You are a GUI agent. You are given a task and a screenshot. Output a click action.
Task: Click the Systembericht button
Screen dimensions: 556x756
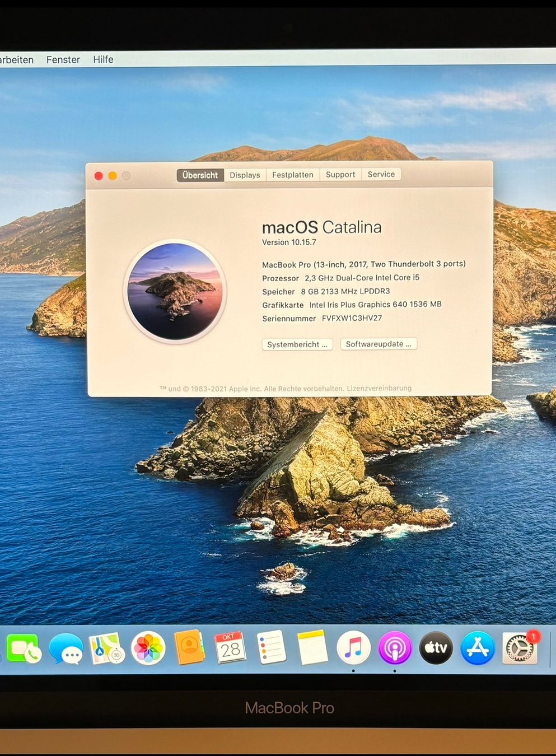[x=297, y=344]
